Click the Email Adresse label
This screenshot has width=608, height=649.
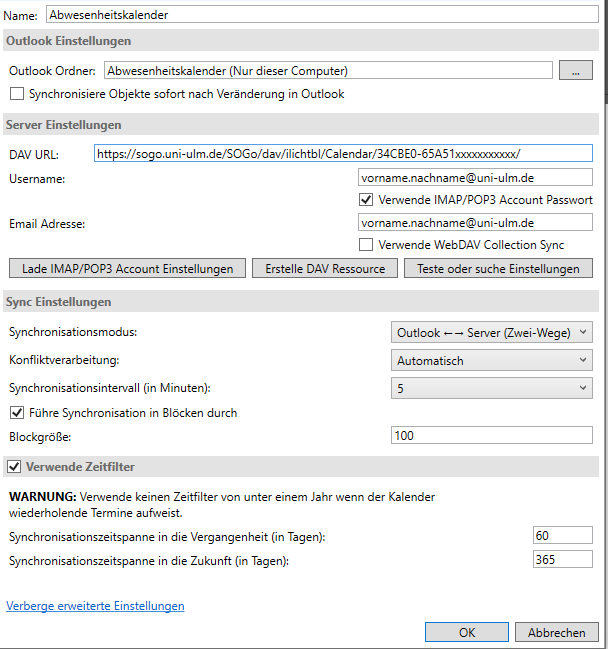(x=47, y=224)
